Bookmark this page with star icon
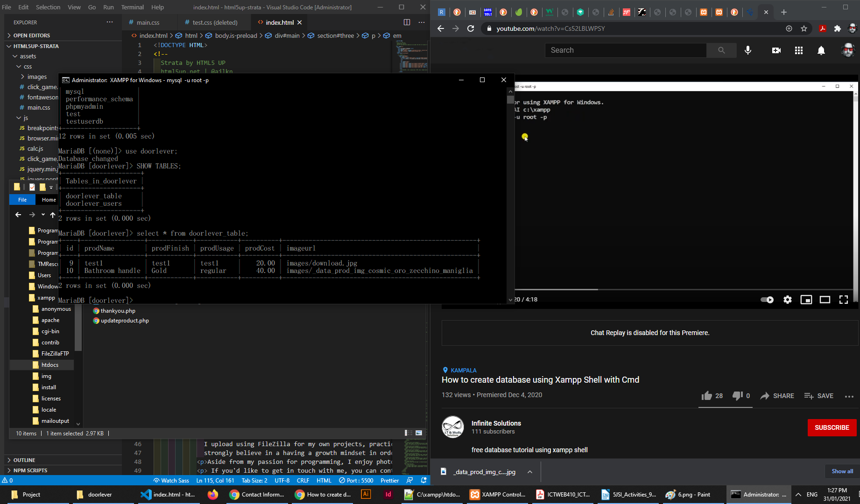The width and height of the screenshot is (860, 504). 804,28
